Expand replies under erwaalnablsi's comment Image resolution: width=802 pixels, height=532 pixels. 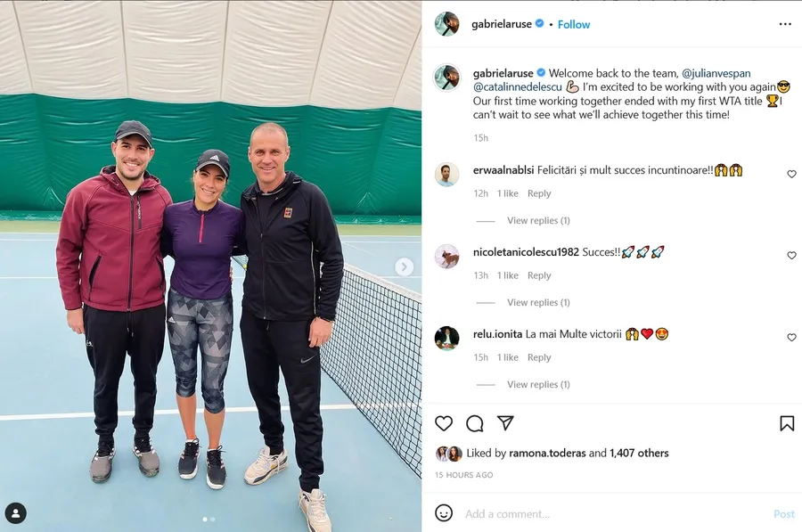click(538, 220)
